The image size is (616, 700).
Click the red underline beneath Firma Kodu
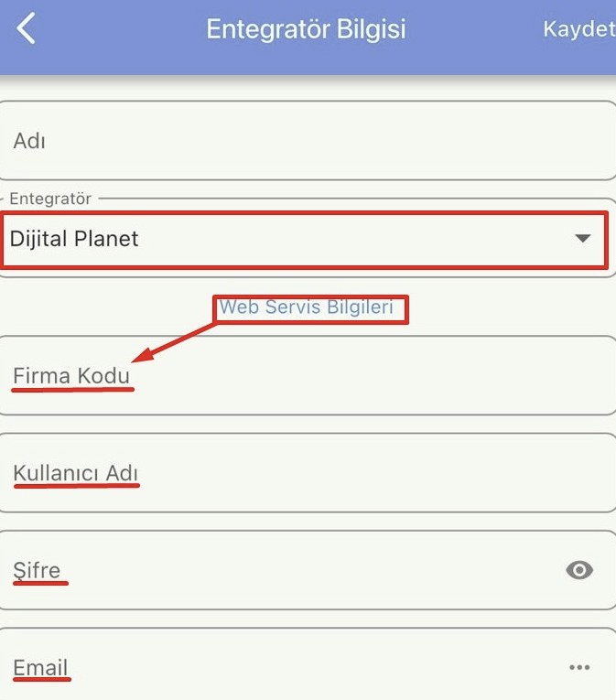coord(72,389)
